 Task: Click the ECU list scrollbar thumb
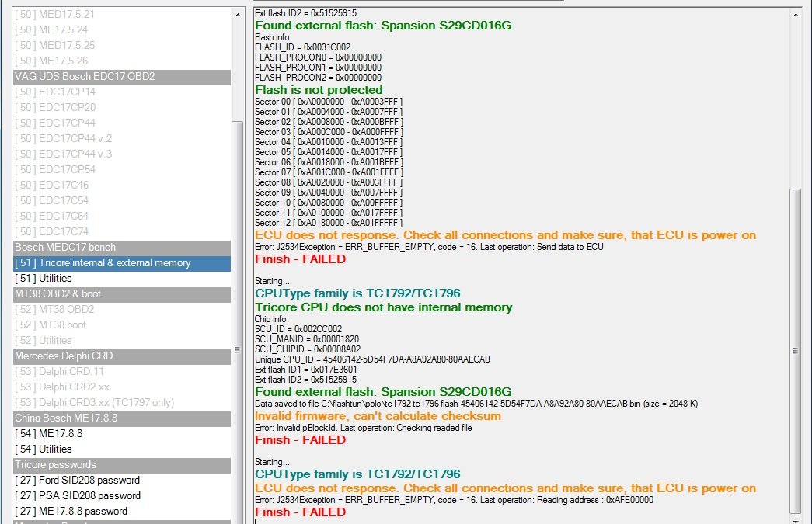click(238, 351)
